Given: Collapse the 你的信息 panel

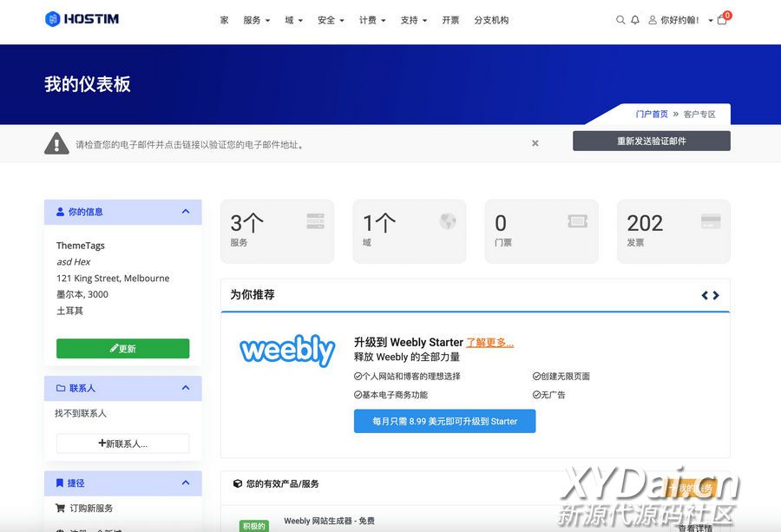Looking at the screenshot, I should tap(186, 212).
